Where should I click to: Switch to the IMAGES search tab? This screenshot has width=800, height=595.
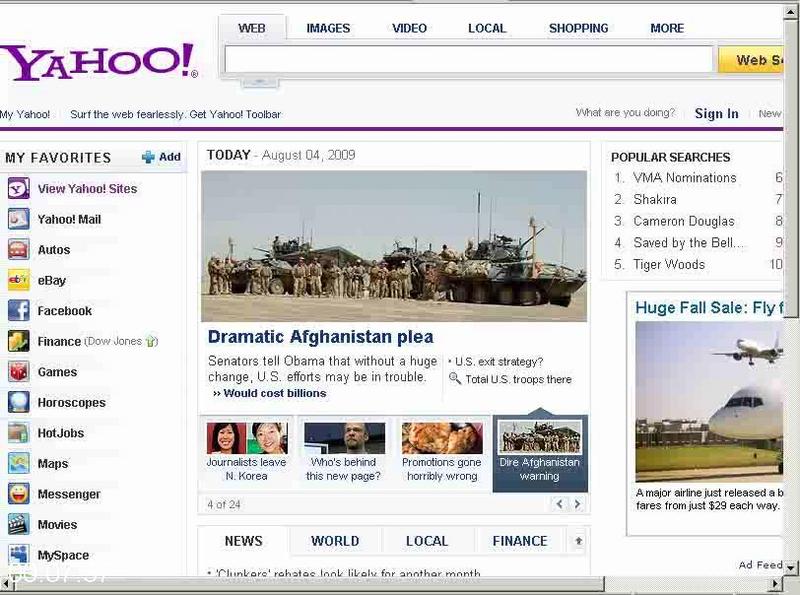[x=328, y=28]
